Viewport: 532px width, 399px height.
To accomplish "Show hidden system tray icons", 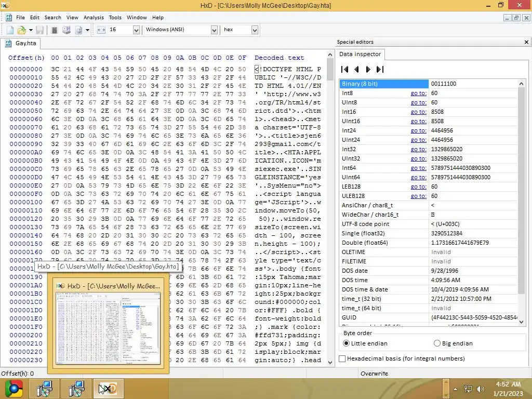I will [455, 389].
